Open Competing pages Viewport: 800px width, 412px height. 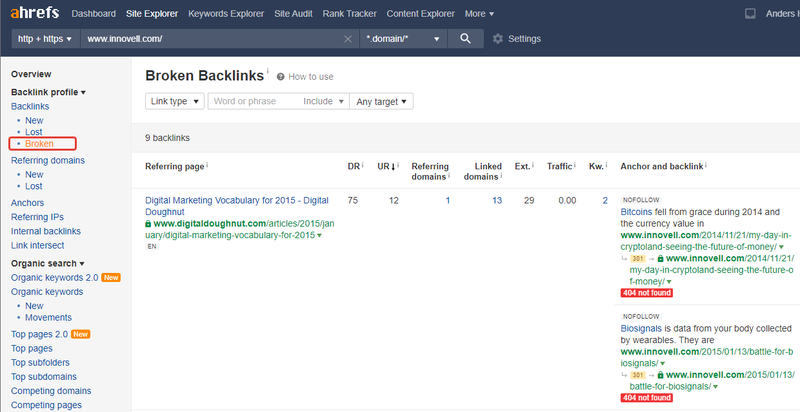[46, 405]
